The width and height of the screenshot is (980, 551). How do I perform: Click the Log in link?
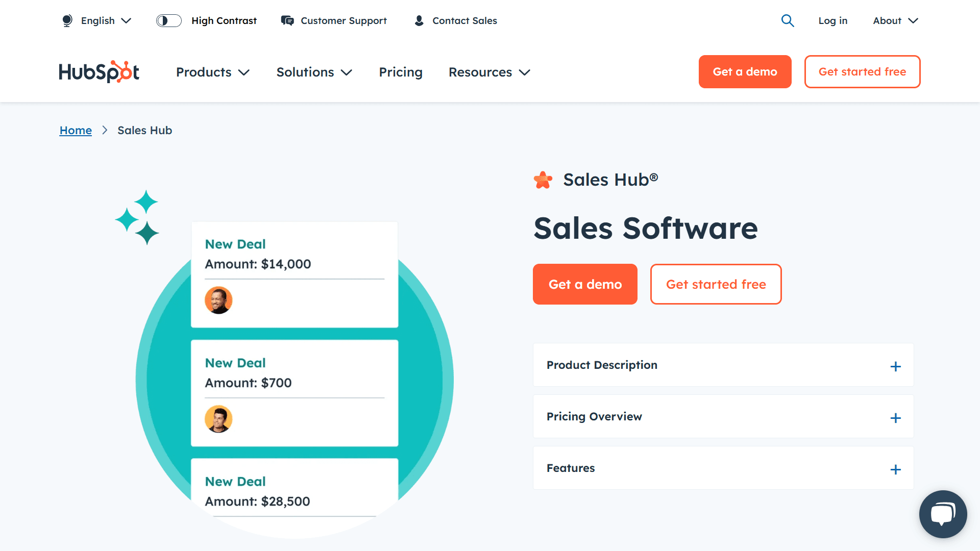[x=832, y=21]
